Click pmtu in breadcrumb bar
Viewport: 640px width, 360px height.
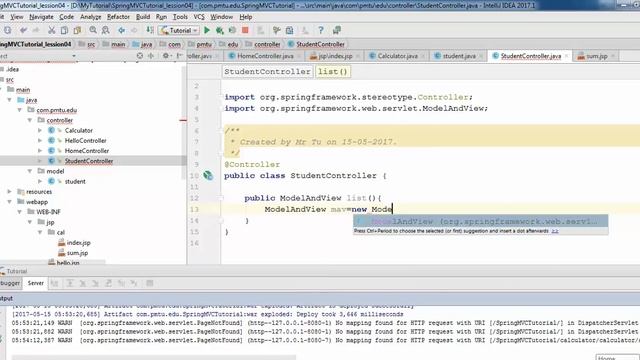point(204,44)
